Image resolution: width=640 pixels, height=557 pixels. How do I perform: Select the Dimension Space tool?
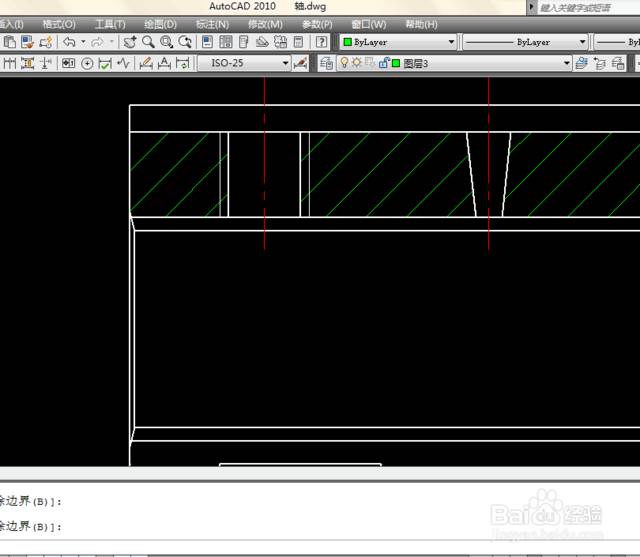pos(27,63)
